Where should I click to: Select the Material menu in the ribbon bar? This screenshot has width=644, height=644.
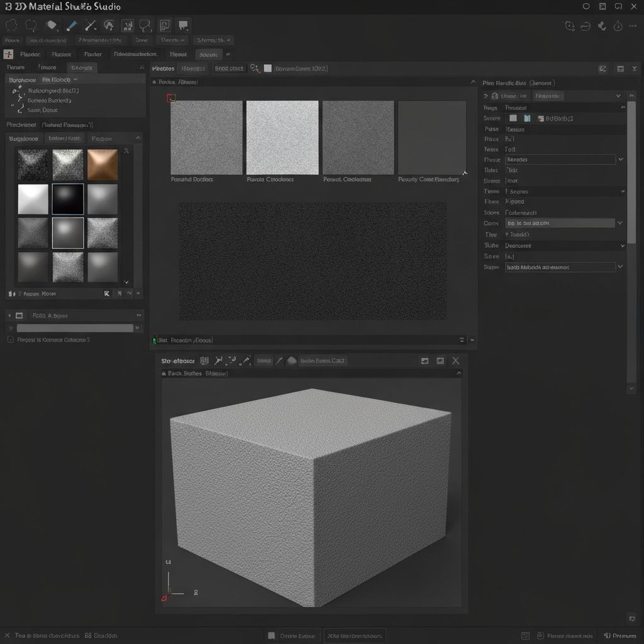(178, 53)
